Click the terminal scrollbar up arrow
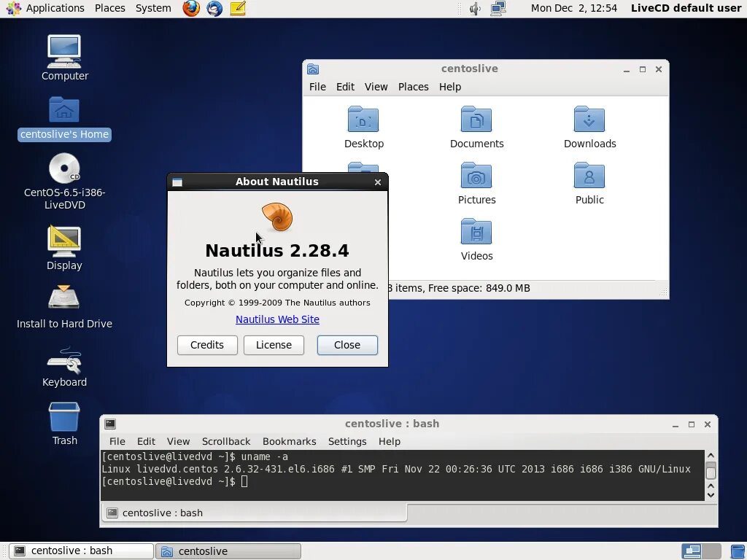Viewport: 747px width, 560px height. pyautogui.click(x=711, y=456)
